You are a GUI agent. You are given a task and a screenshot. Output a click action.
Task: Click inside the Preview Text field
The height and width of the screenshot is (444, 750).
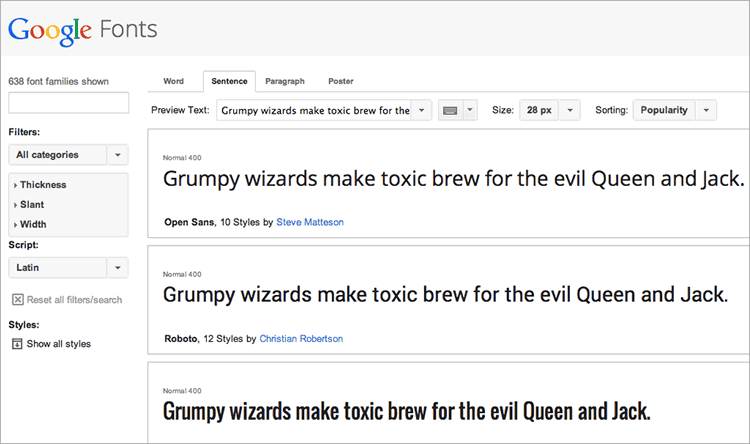314,110
